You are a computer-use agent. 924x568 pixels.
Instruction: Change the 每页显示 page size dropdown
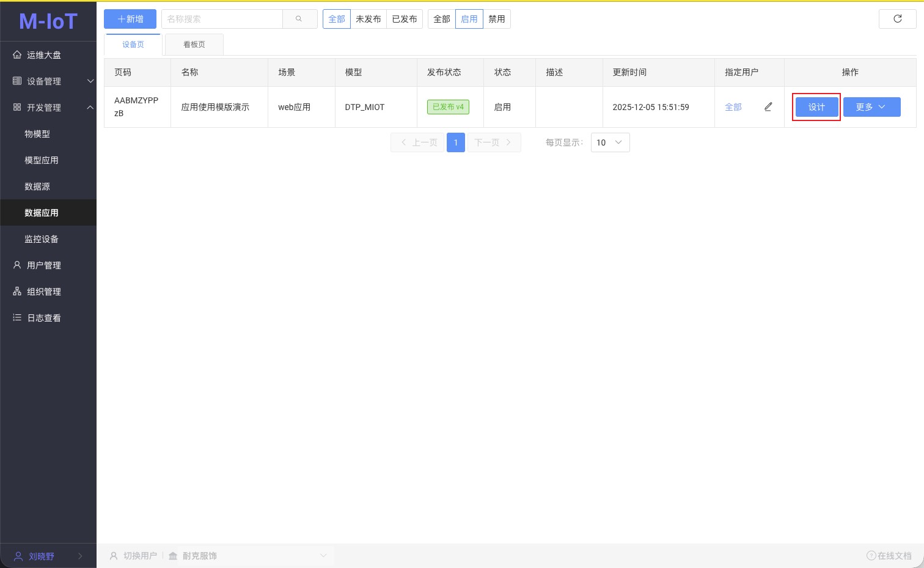tap(609, 142)
